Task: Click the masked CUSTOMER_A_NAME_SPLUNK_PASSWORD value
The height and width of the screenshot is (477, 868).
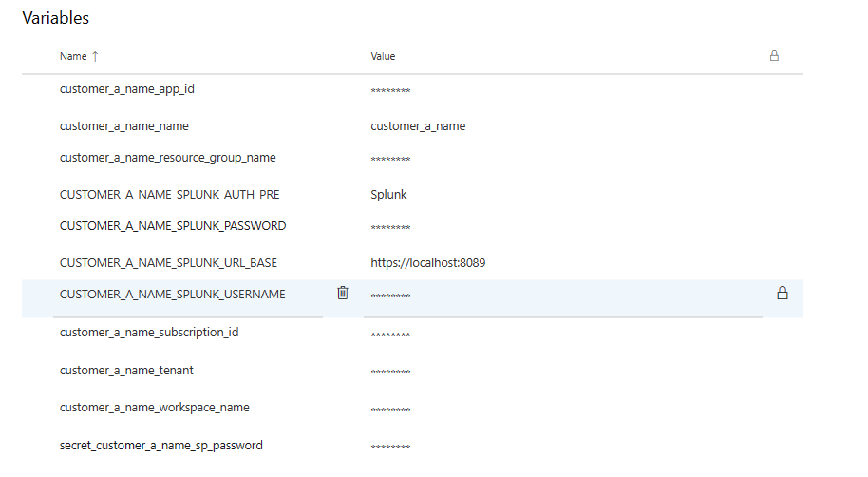Action: (x=390, y=229)
